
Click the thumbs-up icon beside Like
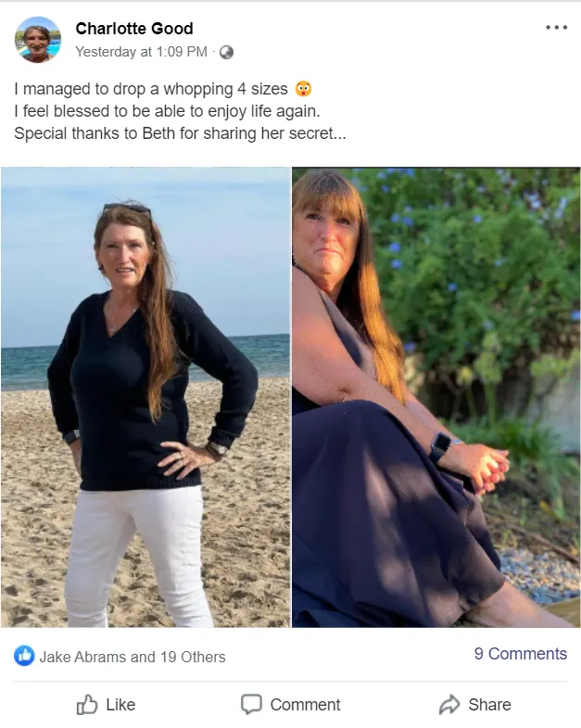tap(87, 704)
